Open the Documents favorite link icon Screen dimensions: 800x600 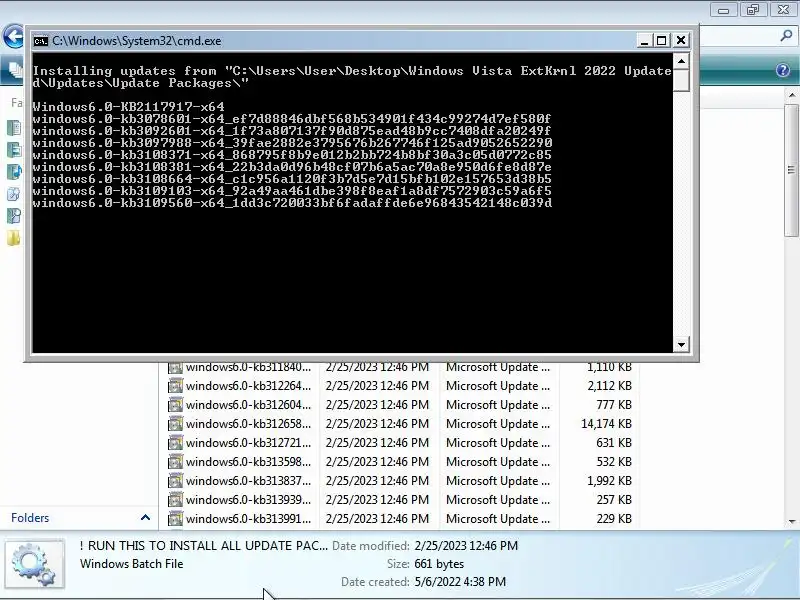click(x=14, y=128)
